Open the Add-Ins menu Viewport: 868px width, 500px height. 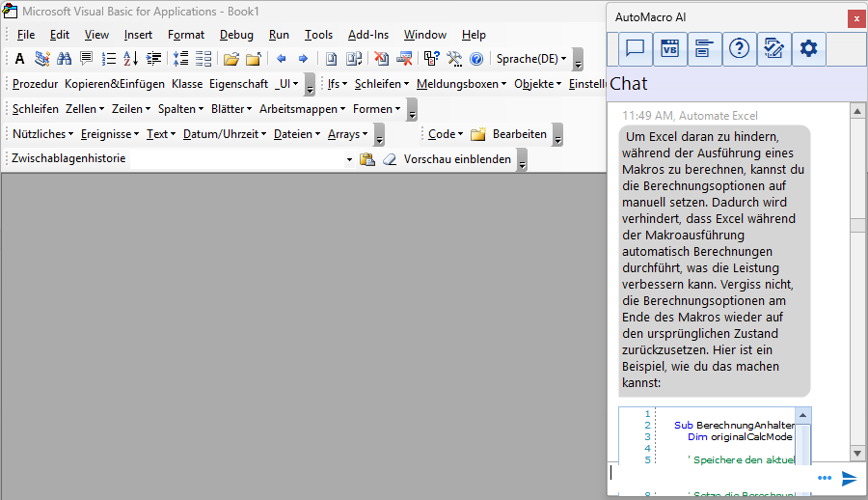click(367, 35)
